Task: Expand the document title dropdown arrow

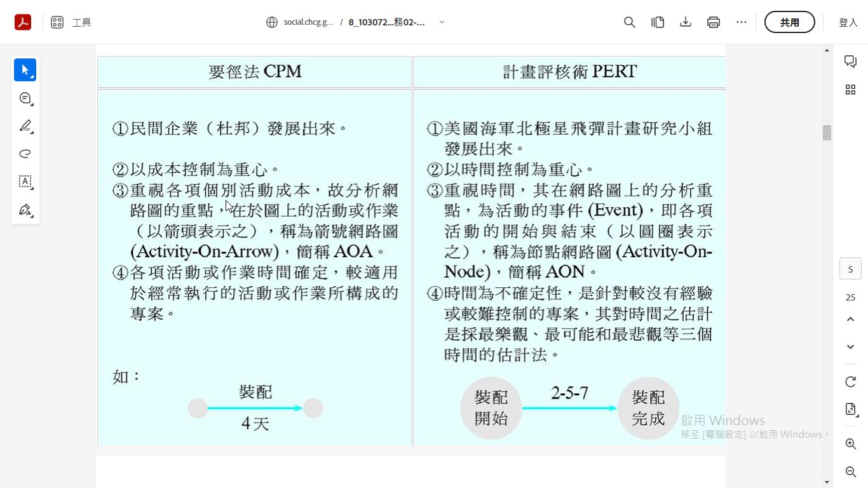Action: click(442, 22)
